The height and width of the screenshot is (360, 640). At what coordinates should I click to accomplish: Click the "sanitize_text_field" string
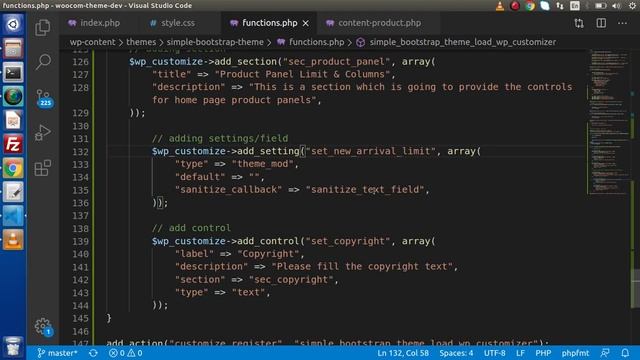[365, 189]
